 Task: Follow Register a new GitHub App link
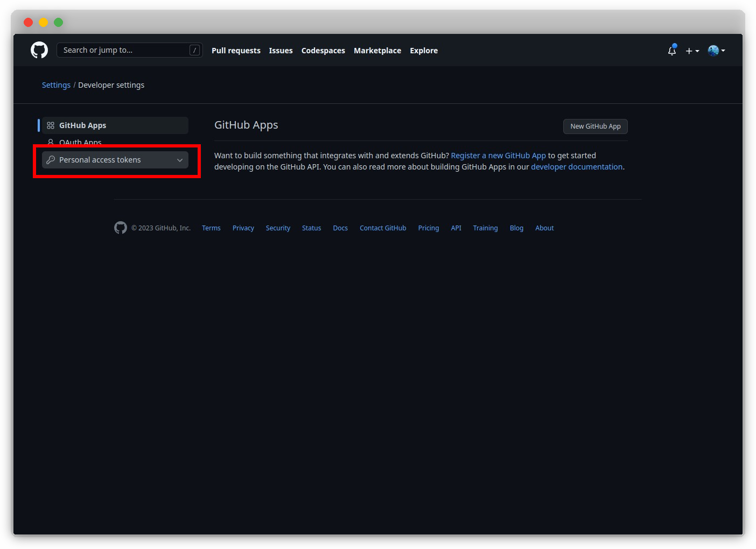click(499, 156)
